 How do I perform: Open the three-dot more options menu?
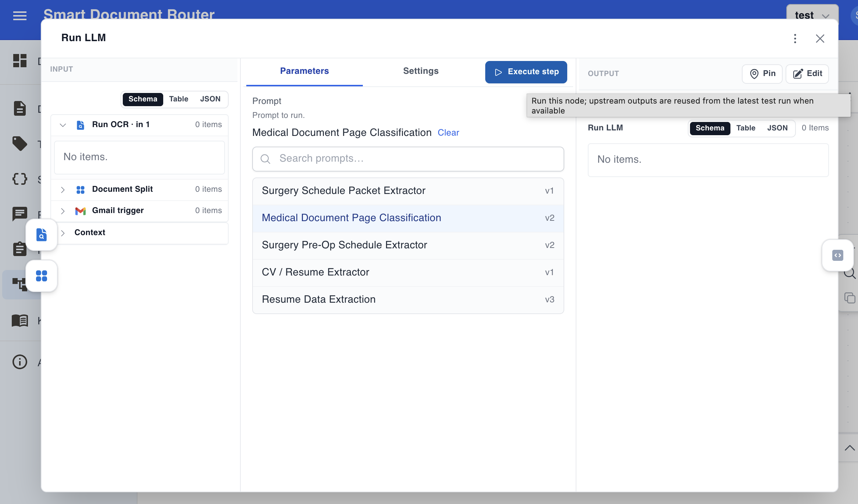(795, 39)
